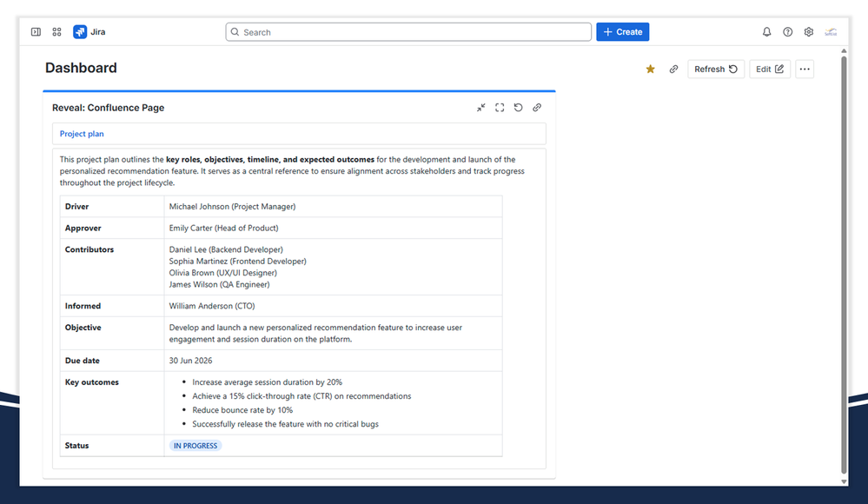Click the Jira logo
Image resolution: width=868 pixels, height=504 pixels.
[x=89, y=32]
